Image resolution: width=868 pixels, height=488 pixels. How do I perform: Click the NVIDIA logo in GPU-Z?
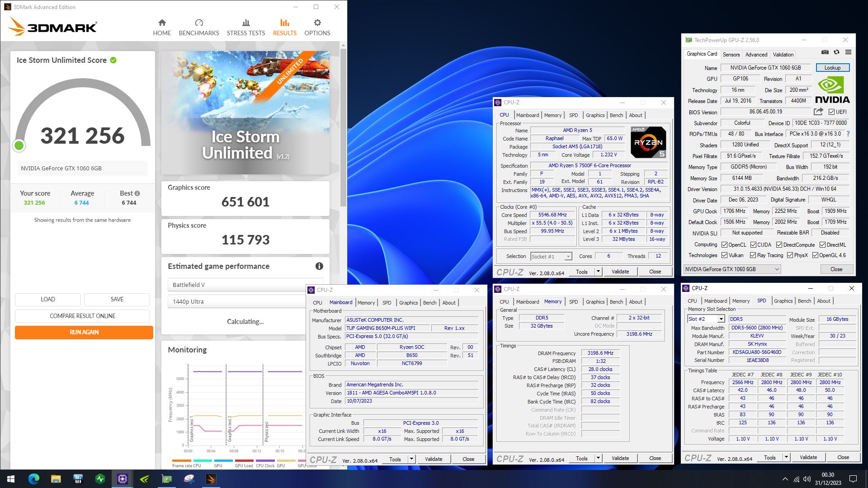(832, 89)
